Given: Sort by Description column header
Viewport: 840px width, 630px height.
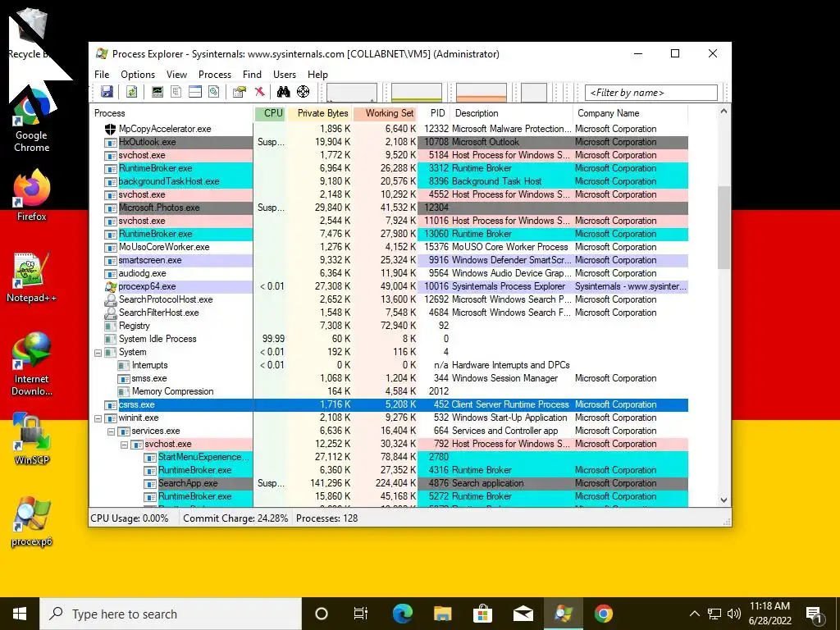Looking at the screenshot, I should (x=511, y=113).
